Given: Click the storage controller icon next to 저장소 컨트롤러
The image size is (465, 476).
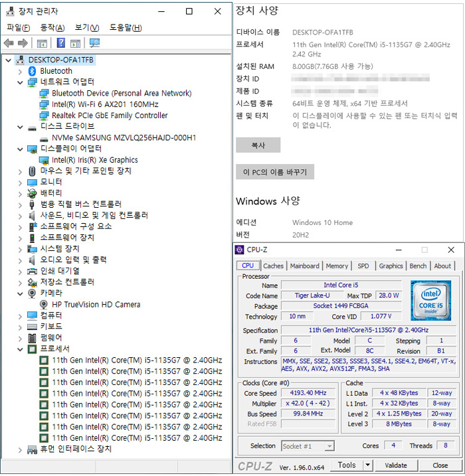Looking at the screenshot, I should pyautogui.click(x=32, y=282).
